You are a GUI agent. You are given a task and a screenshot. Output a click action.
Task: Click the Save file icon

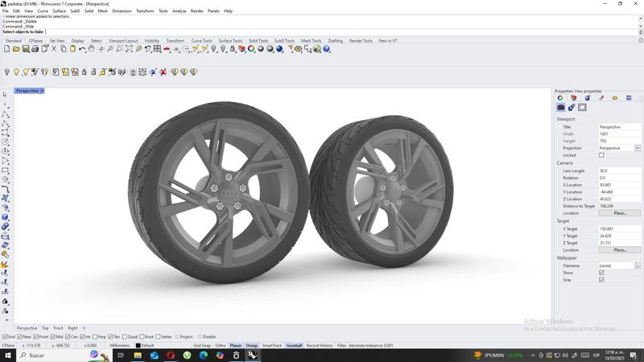tap(25, 49)
